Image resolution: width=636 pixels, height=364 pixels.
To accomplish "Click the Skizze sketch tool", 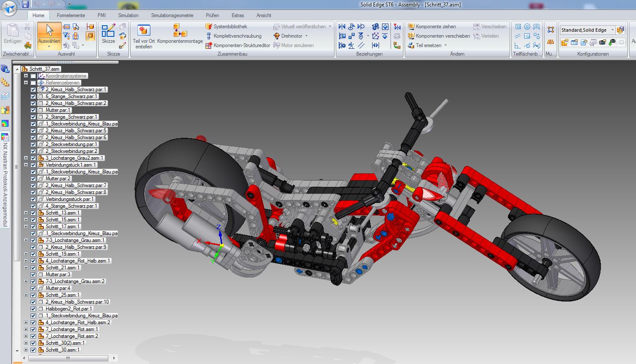I will 108,34.
